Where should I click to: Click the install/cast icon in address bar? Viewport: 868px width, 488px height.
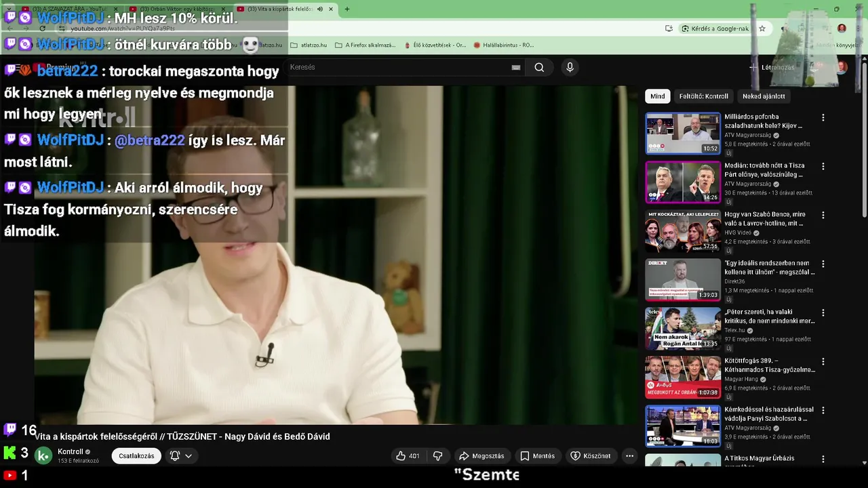point(669,28)
